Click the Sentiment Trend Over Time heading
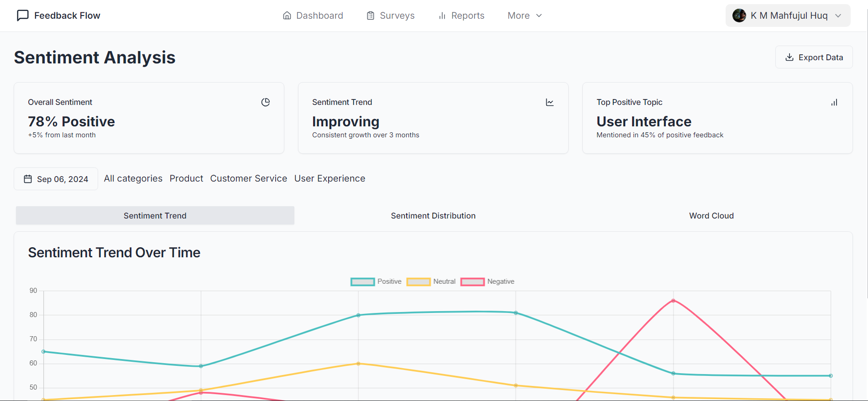Viewport: 868px width, 401px height. click(114, 253)
